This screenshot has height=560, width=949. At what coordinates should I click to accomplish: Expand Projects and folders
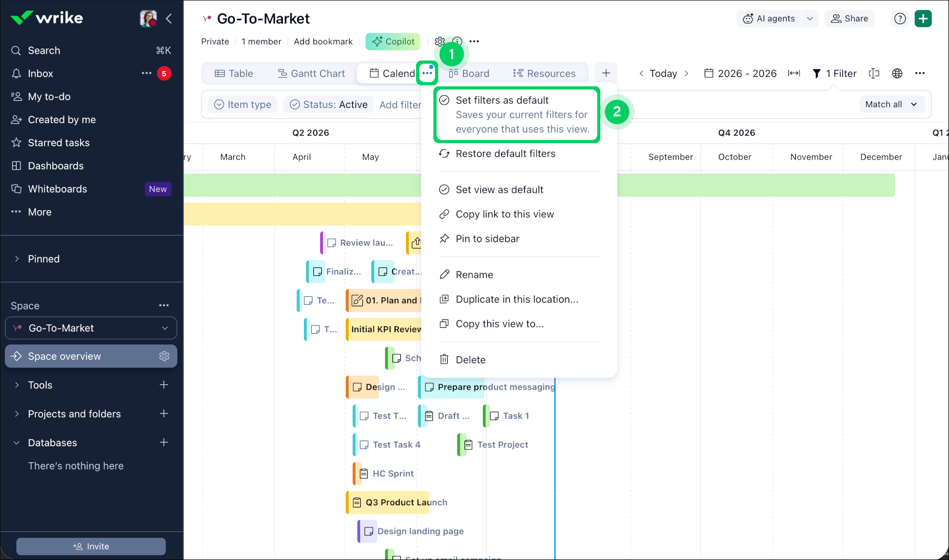[17, 414]
